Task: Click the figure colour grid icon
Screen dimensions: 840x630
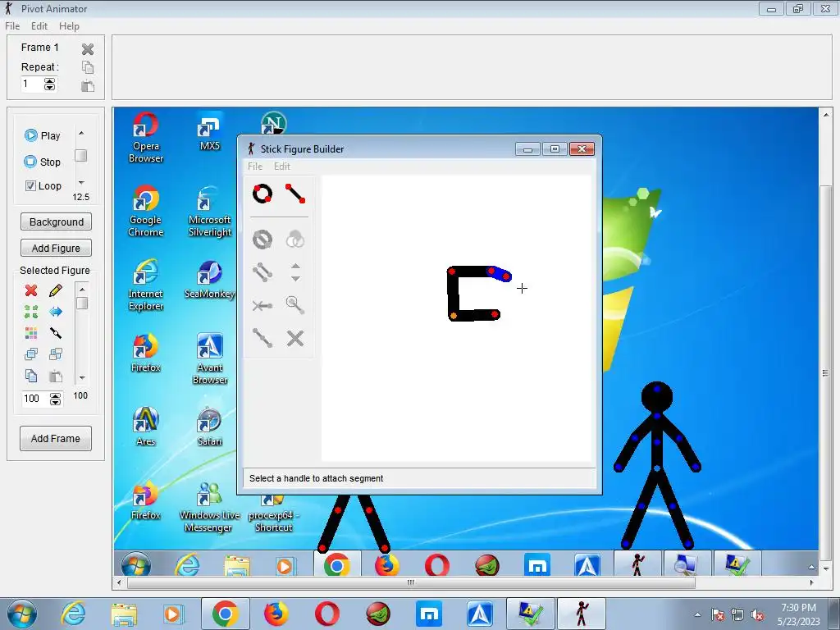Action: pos(31,333)
